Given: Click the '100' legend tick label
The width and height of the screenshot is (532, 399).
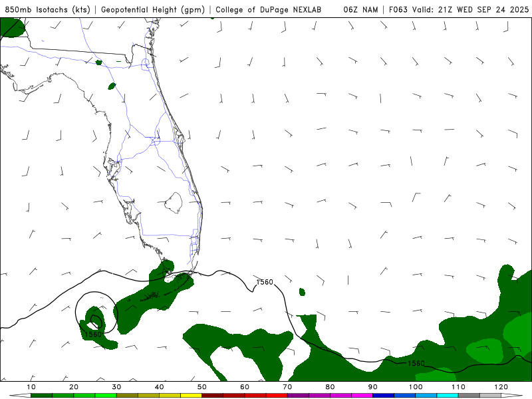Looking at the screenshot, I should pyautogui.click(x=416, y=387).
